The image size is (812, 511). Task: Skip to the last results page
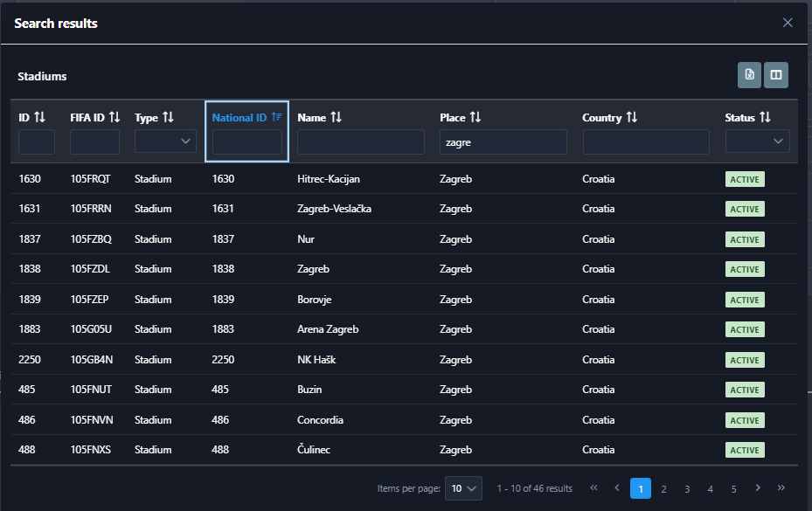click(x=781, y=487)
